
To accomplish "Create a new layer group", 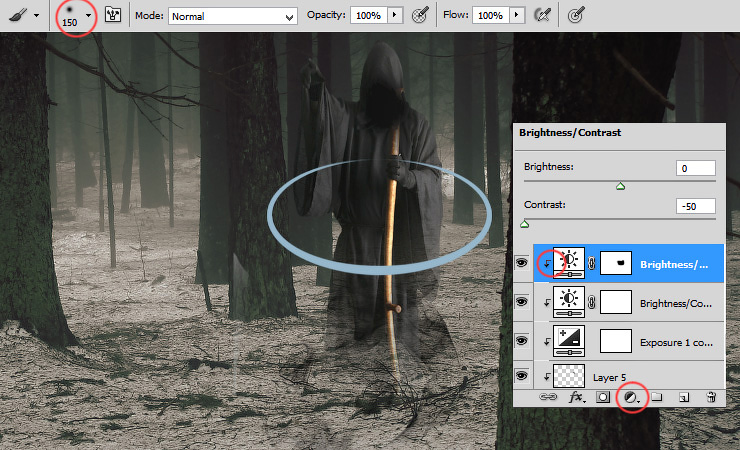I will tap(656, 397).
